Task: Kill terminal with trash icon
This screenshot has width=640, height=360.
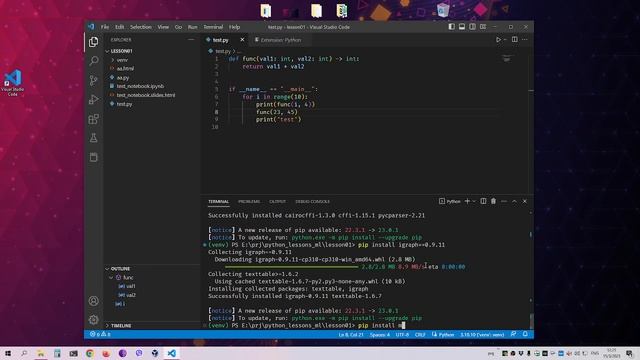Action: pyautogui.click(x=493, y=201)
